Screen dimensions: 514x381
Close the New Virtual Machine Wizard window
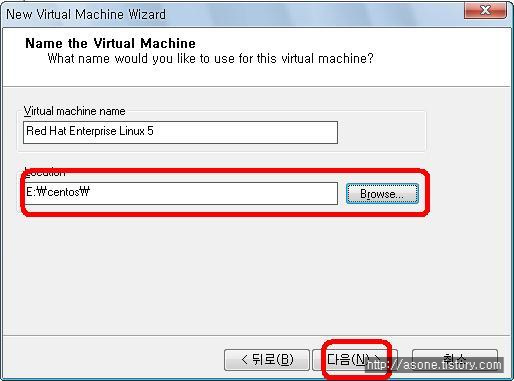click(x=485, y=10)
